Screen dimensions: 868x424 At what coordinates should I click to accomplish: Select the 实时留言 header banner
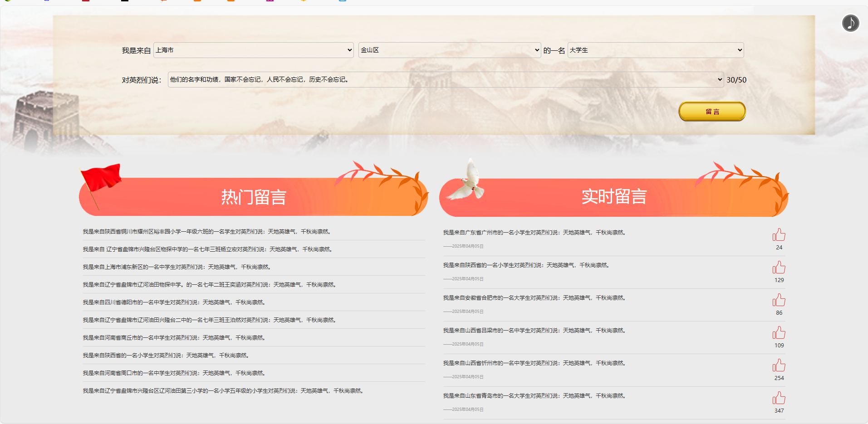point(613,197)
